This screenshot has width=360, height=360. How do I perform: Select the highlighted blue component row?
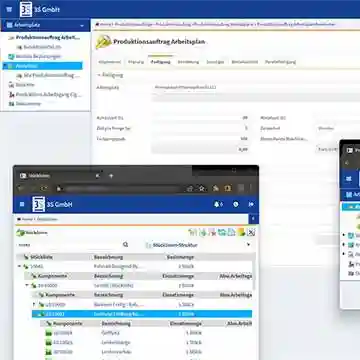142,314
